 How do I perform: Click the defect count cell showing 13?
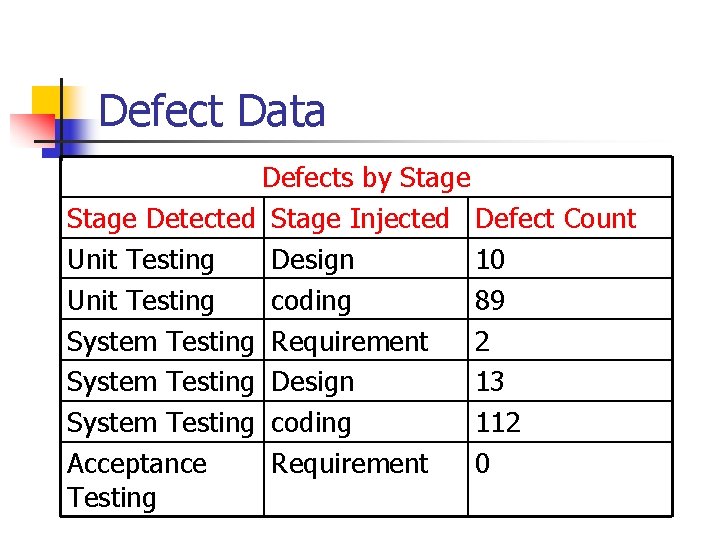click(570, 381)
